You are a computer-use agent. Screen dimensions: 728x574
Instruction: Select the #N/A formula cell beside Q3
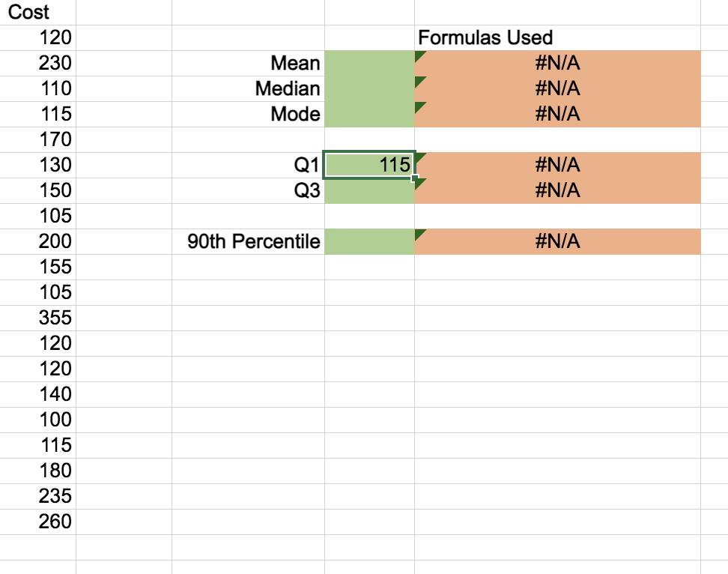tap(557, 191)
